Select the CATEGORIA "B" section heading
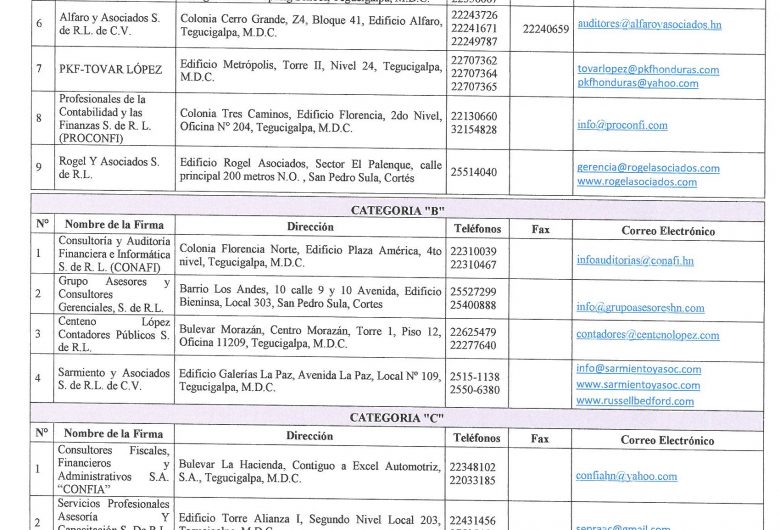 [398, 210]
